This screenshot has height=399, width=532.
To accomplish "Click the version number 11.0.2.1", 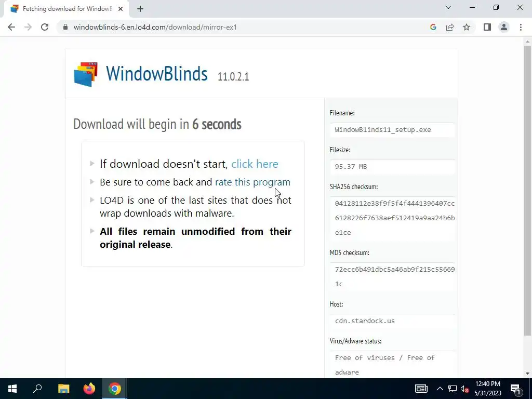I will (x=233, y=76).
